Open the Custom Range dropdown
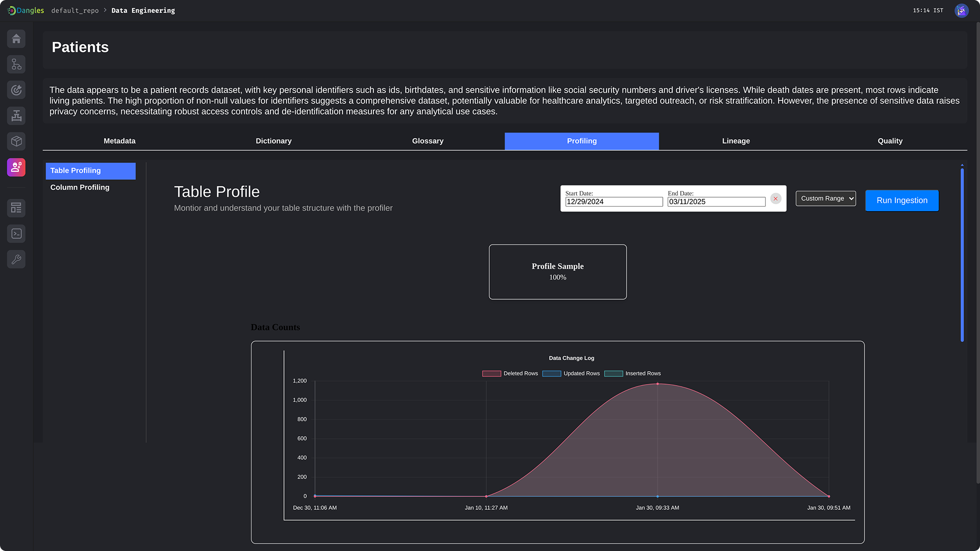 point(826,198)
